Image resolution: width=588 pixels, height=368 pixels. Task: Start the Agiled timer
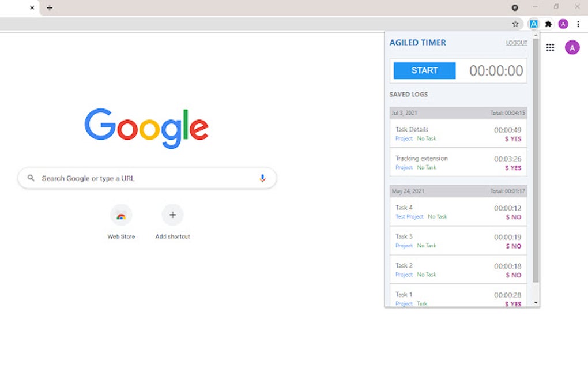(x=424, y=70)
